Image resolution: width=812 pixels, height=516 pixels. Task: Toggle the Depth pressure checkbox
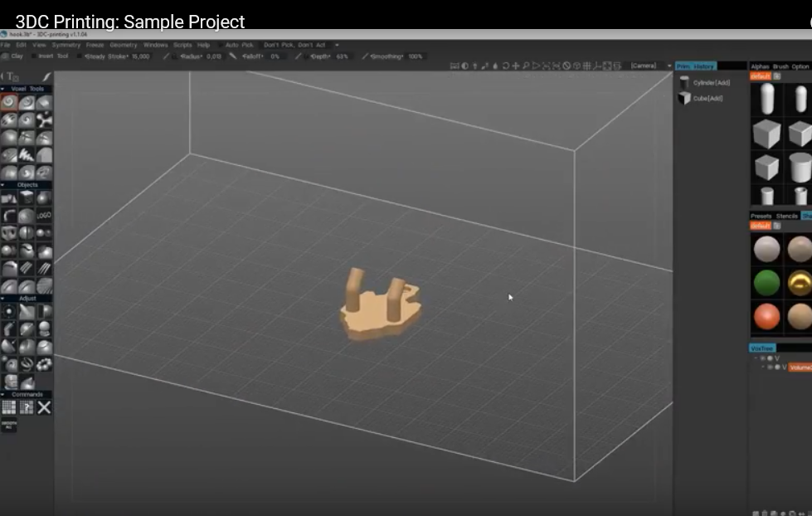(x=306, y=56)
